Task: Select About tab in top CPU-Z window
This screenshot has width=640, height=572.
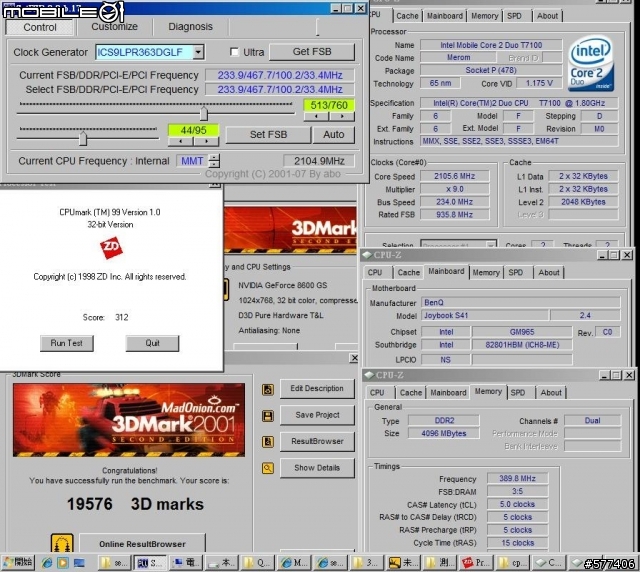Action: (547, 16)
